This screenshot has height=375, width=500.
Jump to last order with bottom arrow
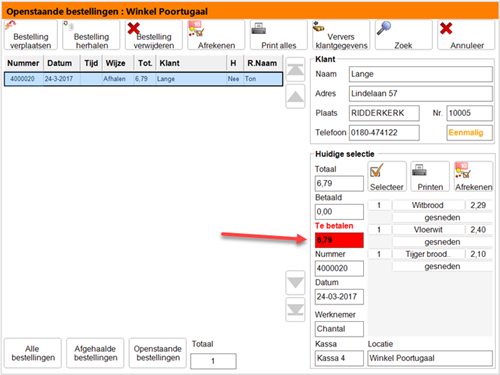tap(295, 310)
